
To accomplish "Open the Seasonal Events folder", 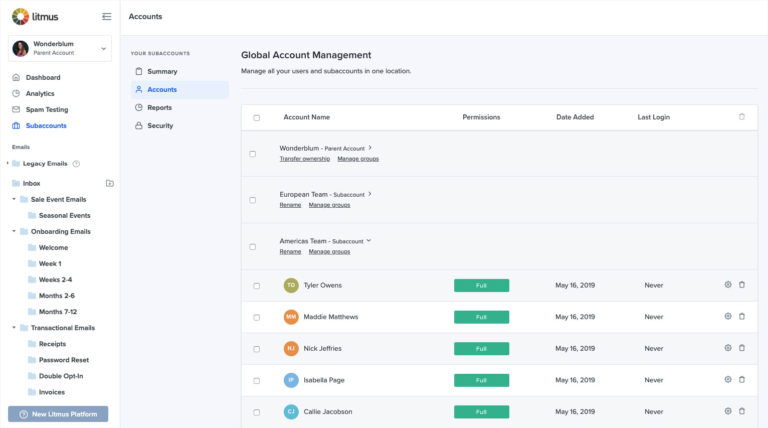I will pos(64,215).
